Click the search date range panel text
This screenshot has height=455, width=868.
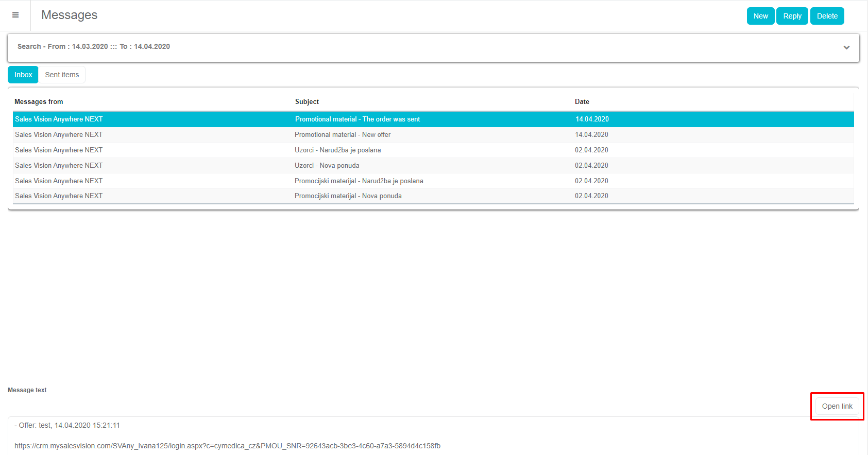pyautogui.click(x=94, y=47)
